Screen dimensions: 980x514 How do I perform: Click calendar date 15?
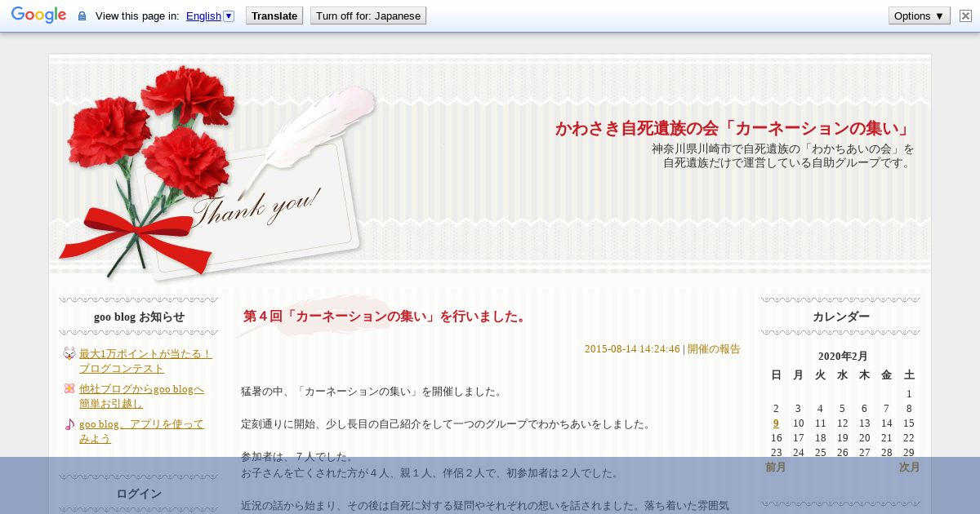click(908, 423)
